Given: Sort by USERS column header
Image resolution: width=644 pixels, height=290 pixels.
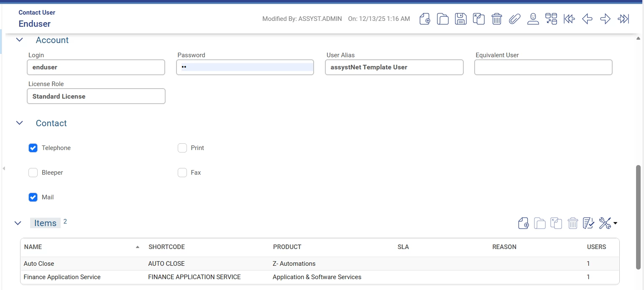Looking at the screenshot, I should [x=597, y=247].
